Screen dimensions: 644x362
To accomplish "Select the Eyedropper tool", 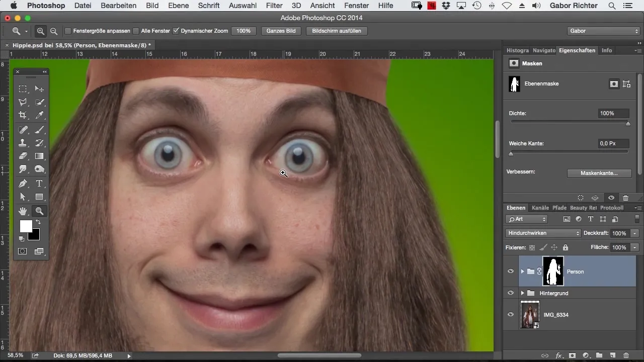I will [x=39, y=115].
